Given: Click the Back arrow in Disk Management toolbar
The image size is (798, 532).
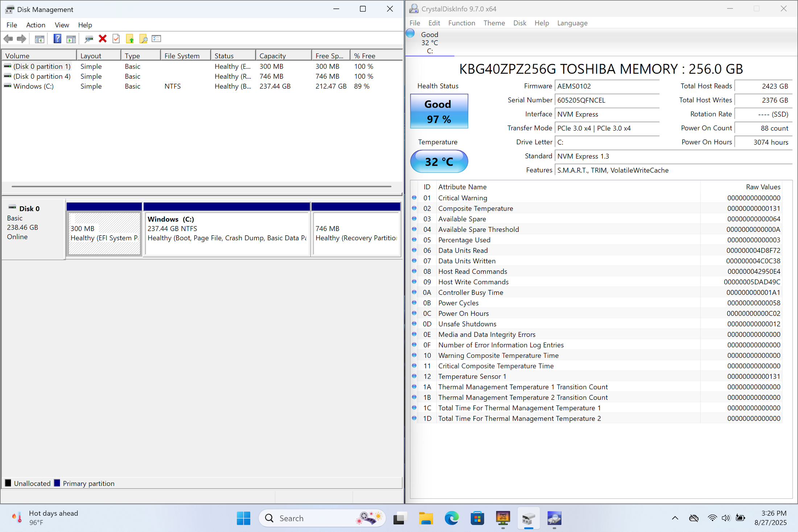Looking at the screenshot, I should (x=8, y=39).
